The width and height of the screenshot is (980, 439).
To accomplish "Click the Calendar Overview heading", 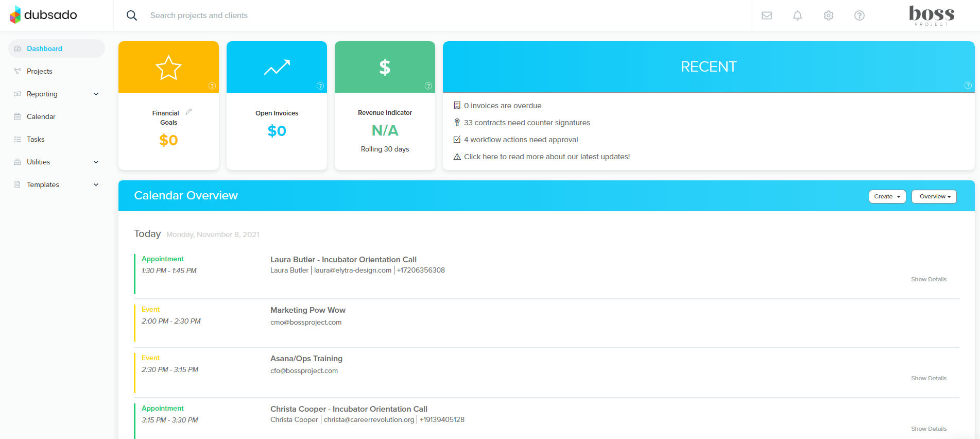I will click(x=186, y=196).
